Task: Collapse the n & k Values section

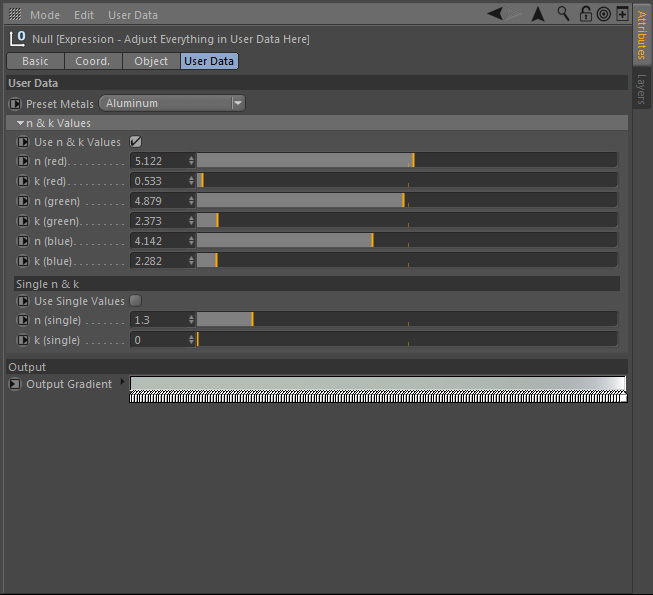Action: (x=20, y=123)
